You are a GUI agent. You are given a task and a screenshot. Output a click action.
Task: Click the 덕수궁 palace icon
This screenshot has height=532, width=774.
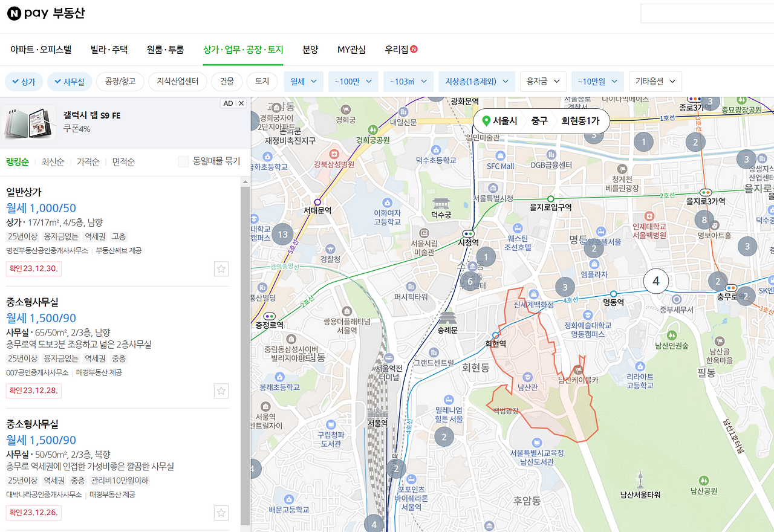pos(441,203)
